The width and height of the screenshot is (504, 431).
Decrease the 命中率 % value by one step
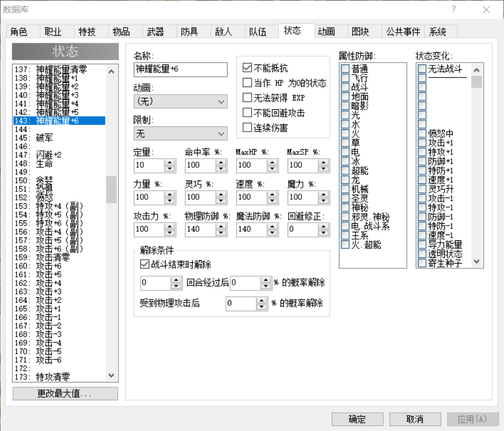point(221,169)
